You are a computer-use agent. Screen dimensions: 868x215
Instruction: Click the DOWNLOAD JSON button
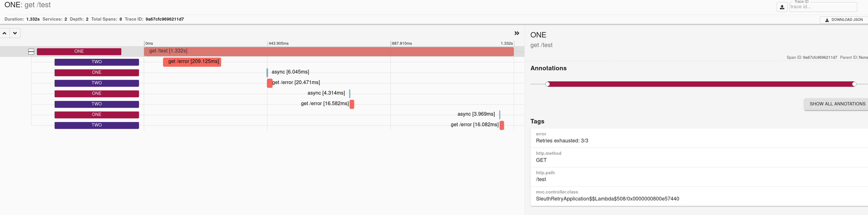[x=844, y=20]
